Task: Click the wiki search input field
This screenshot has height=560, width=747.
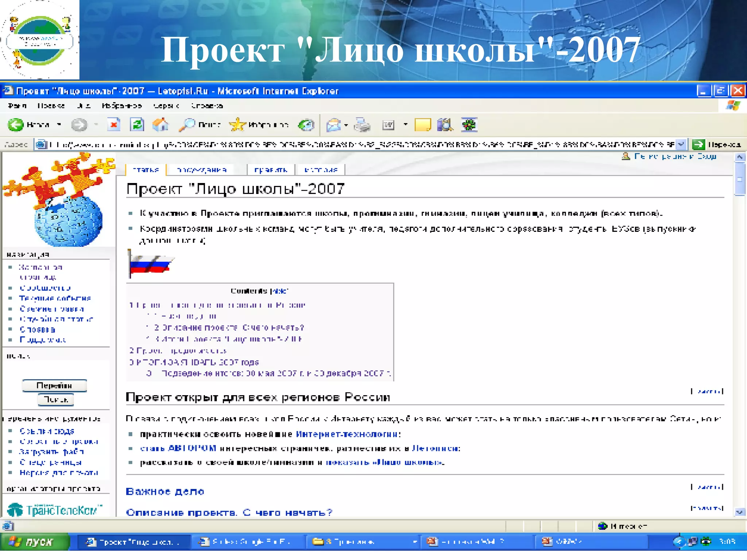Action: click(x=55, y=370)
